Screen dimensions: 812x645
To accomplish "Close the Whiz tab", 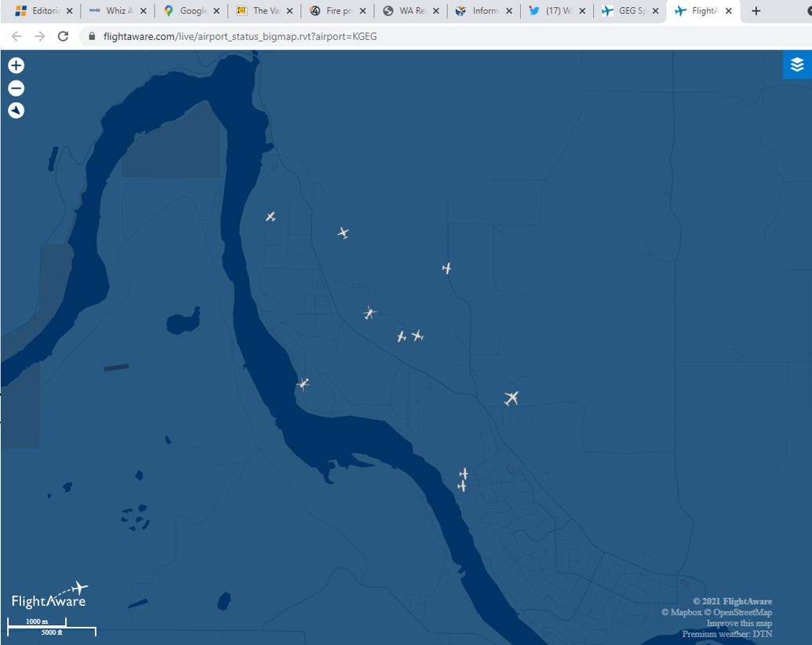I will click(x=143, y=11).
